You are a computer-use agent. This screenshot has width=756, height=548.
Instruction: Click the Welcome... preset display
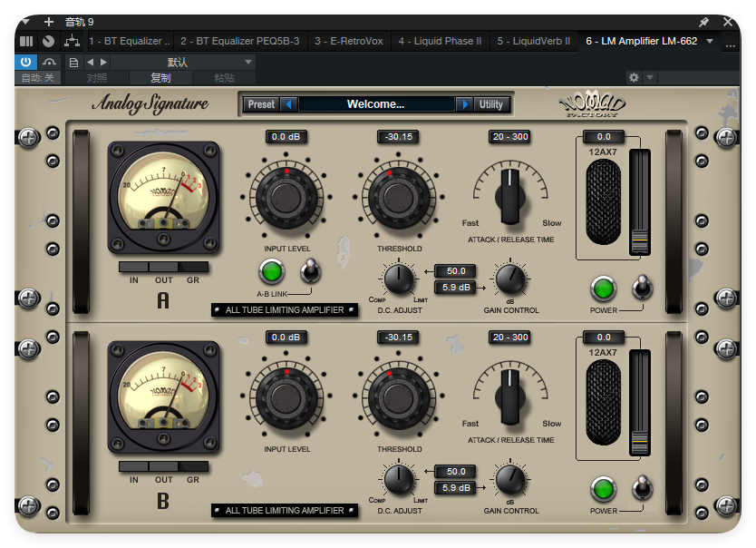376,104
